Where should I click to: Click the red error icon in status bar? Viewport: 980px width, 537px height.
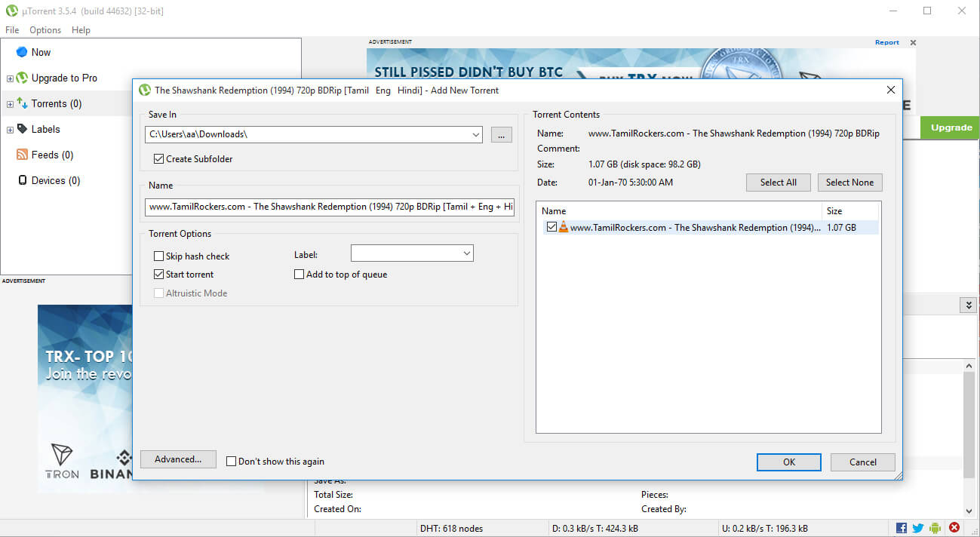tap(954, 528)
